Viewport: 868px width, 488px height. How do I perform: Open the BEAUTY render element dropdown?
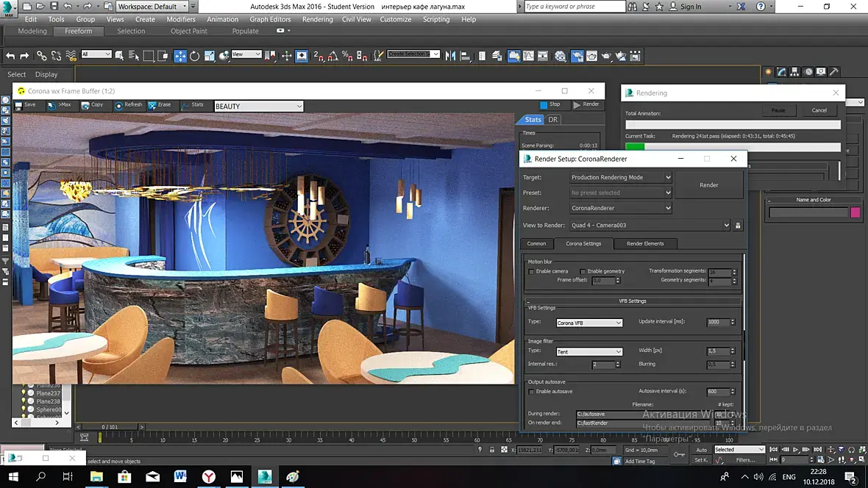[258, 107]
